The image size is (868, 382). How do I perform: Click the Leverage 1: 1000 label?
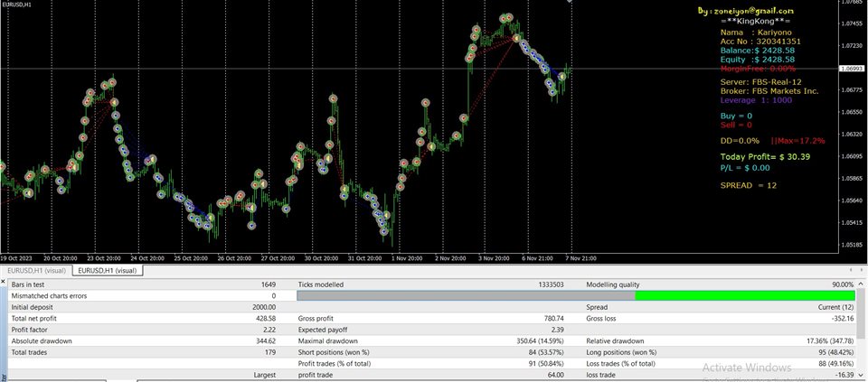757,100
